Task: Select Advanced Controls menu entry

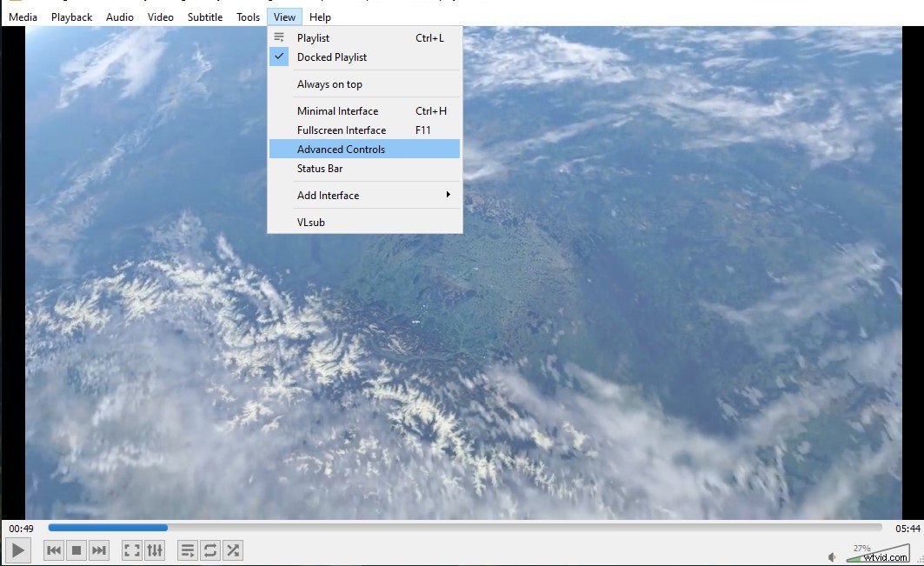Action: [x=340, y=149]
